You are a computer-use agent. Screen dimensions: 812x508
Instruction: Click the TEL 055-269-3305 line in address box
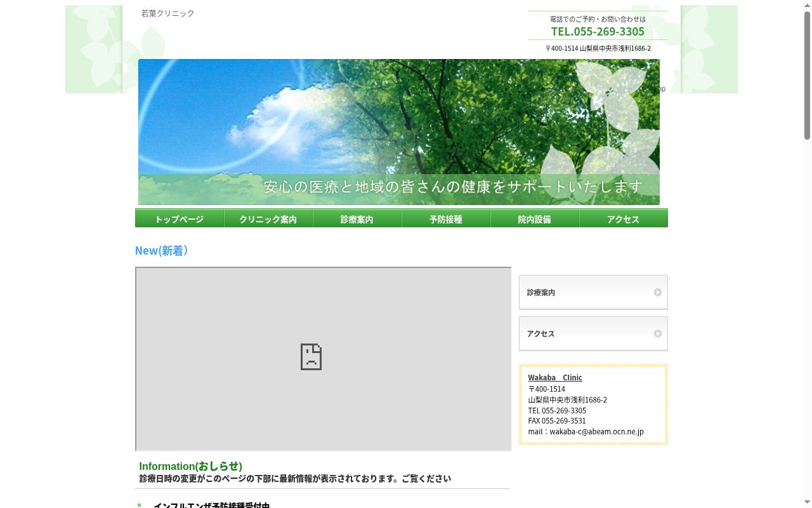pos(557,410)
